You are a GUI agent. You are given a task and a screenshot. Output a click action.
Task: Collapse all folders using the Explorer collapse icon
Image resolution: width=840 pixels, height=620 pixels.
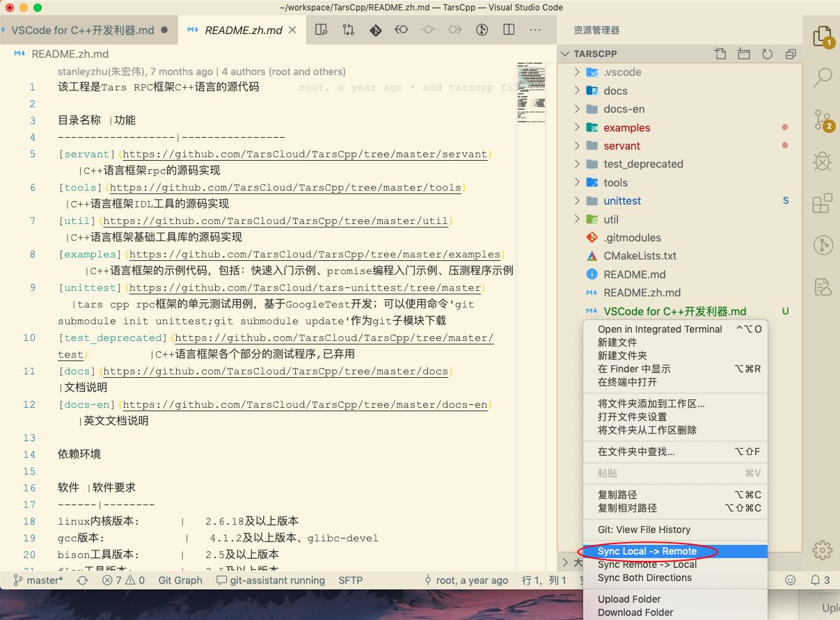[789, 54]
